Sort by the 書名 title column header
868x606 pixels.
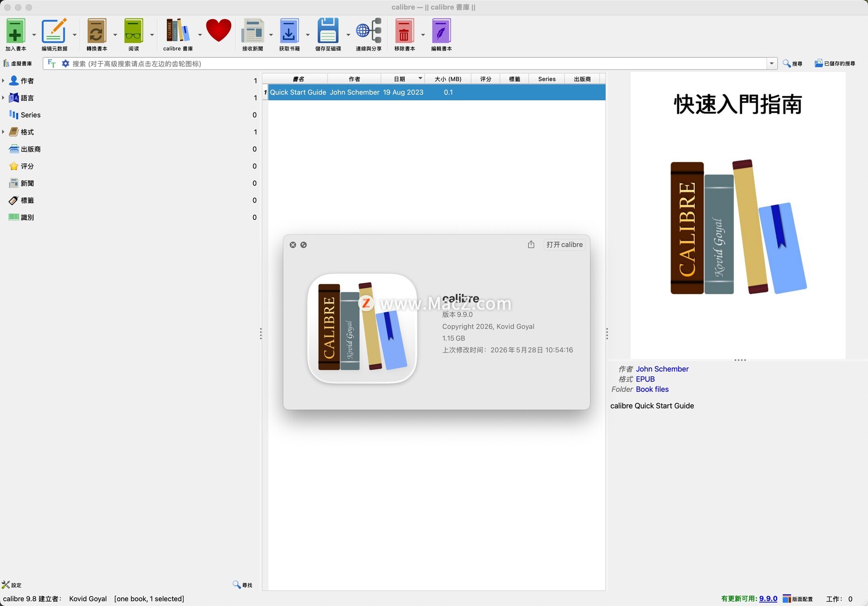click(298, 79)
